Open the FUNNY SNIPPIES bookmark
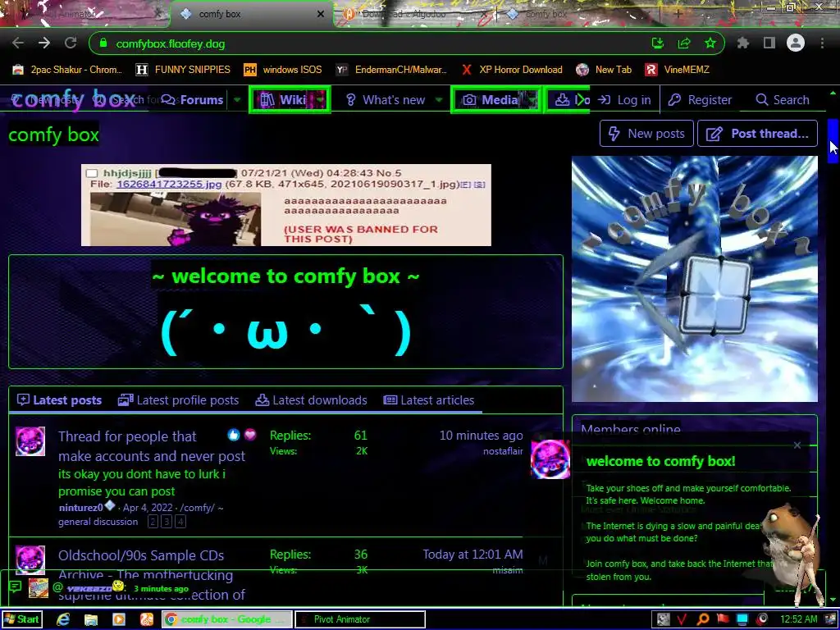 point(183,70)
